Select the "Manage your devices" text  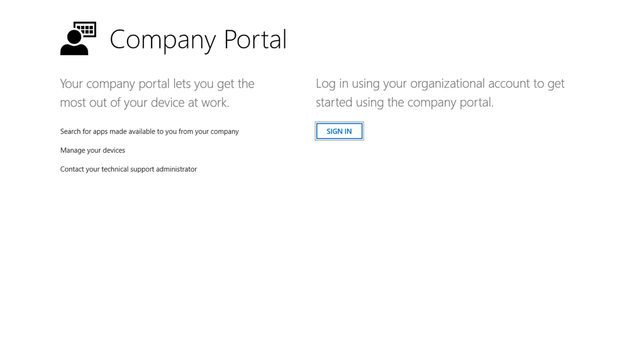point(92,150)
